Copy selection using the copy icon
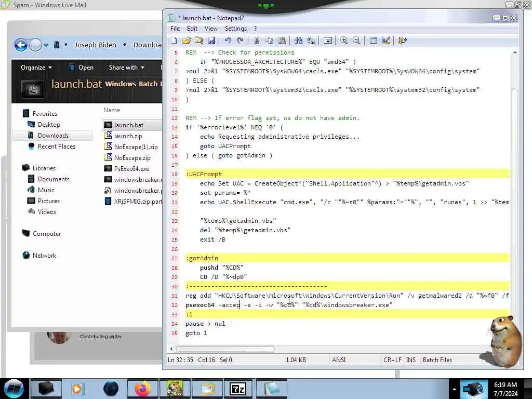This screenshot has height=399, width=532. (x=270, y=41)
